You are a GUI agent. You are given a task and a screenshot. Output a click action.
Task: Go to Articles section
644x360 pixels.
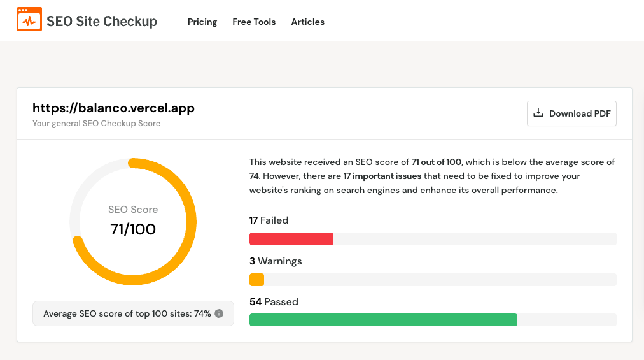click(x=307, y=22)
